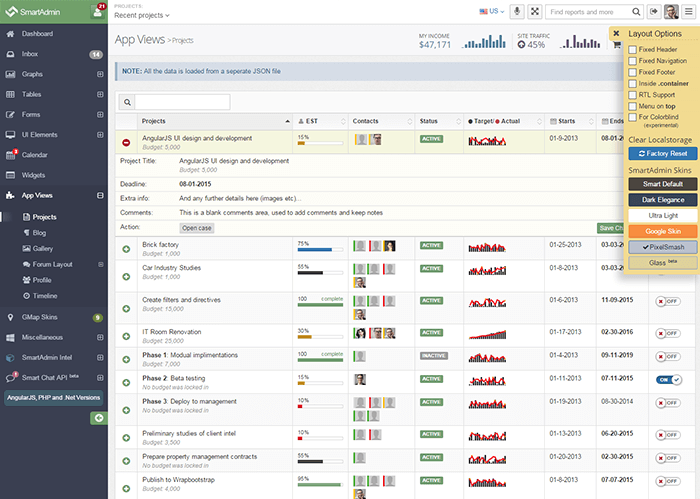This screenshot has width=700, height=499.
Task: Click the sign out icon
Action: coord(654,12)
